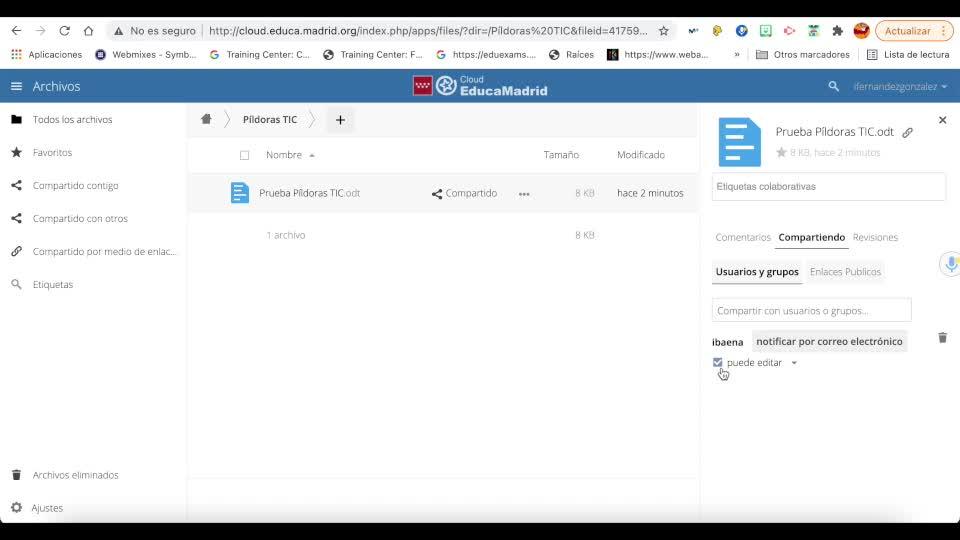Open the user account dropdown in header
The image size is (960, 540).
(x=900, y=86)
